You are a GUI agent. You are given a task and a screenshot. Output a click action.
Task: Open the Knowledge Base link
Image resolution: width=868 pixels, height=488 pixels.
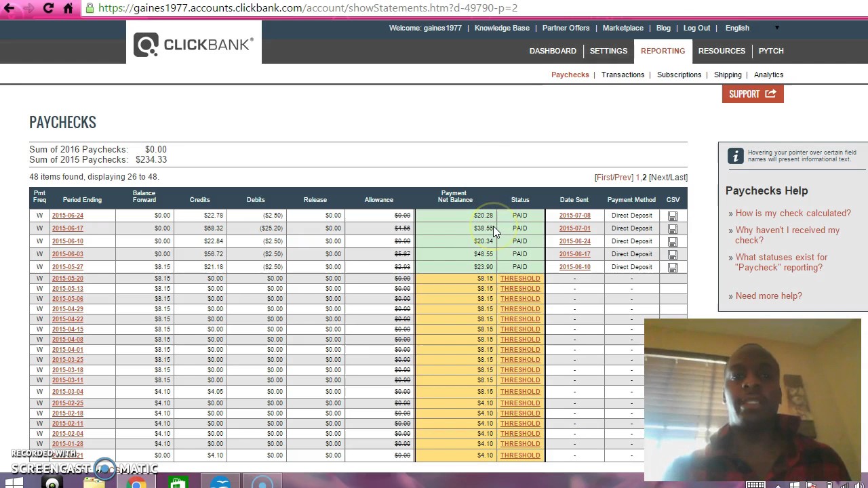tap(502, 28)
